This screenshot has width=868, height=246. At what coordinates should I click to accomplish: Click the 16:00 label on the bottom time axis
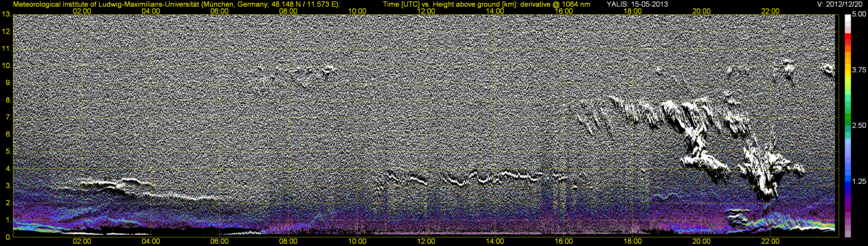564,242
